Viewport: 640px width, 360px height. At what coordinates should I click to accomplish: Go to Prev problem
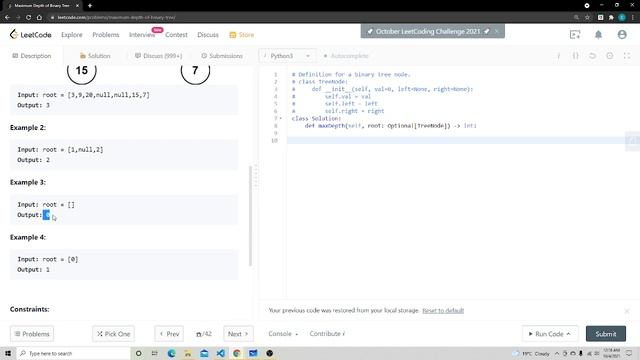point(169,334)
